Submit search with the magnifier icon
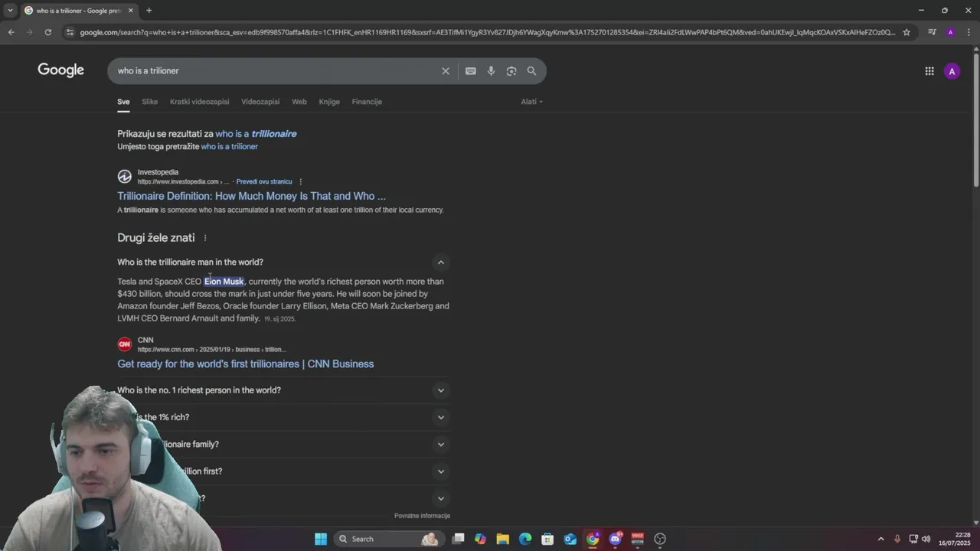The height and width of the screenshot is (551, 980). (531, 70)
